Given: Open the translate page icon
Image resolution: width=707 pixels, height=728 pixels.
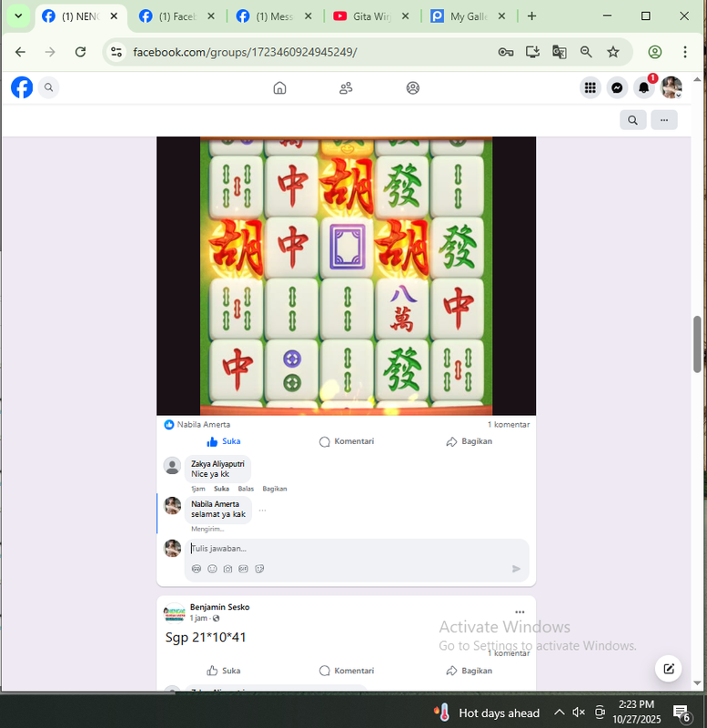Looking at the screenshot, I should (x=560, y=52).
